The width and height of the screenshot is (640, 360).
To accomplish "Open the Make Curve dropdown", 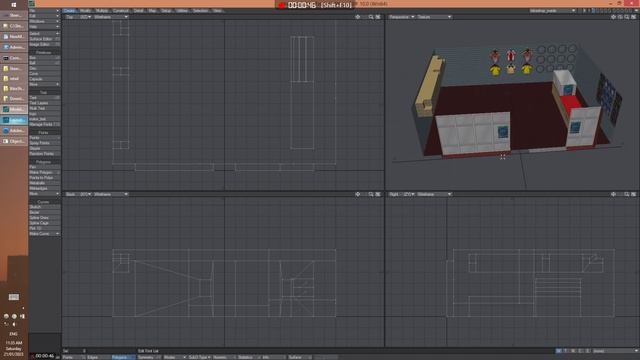I will pos(44,234).
